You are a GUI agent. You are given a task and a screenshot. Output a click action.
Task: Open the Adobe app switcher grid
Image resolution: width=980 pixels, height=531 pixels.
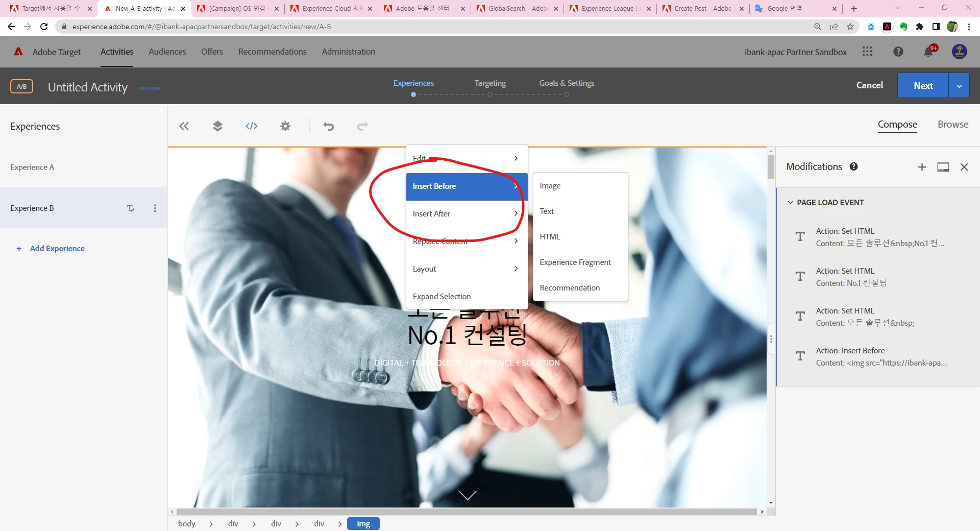(867, 52)
